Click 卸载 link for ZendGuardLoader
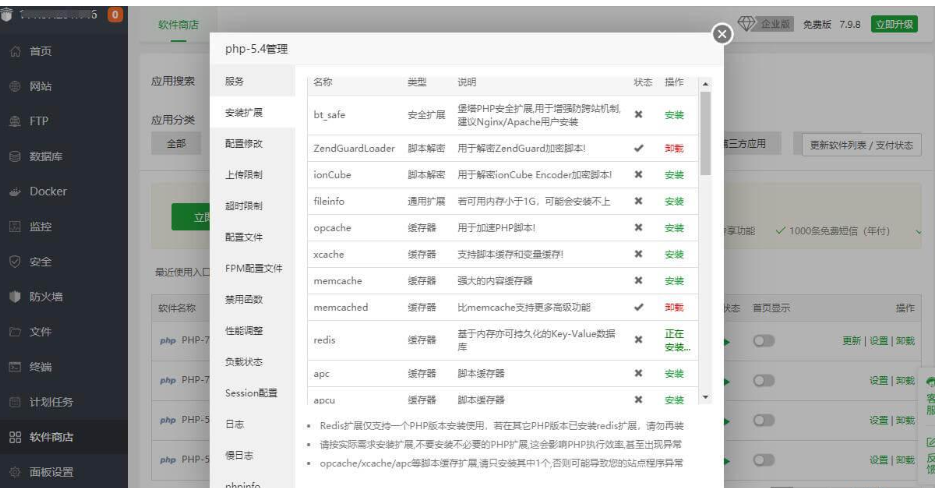This screenshot has height=488, width=937. [674, 148]
